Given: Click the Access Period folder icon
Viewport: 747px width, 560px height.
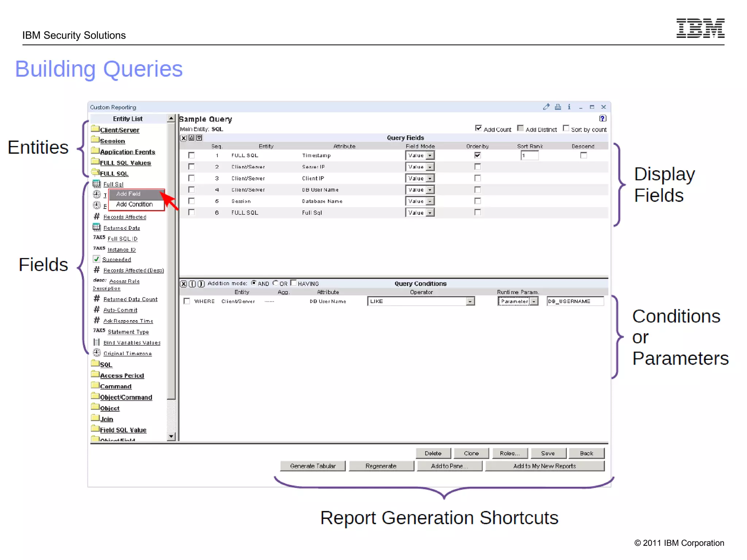Looking at the screenshot, I should click(x=95, y=374).
